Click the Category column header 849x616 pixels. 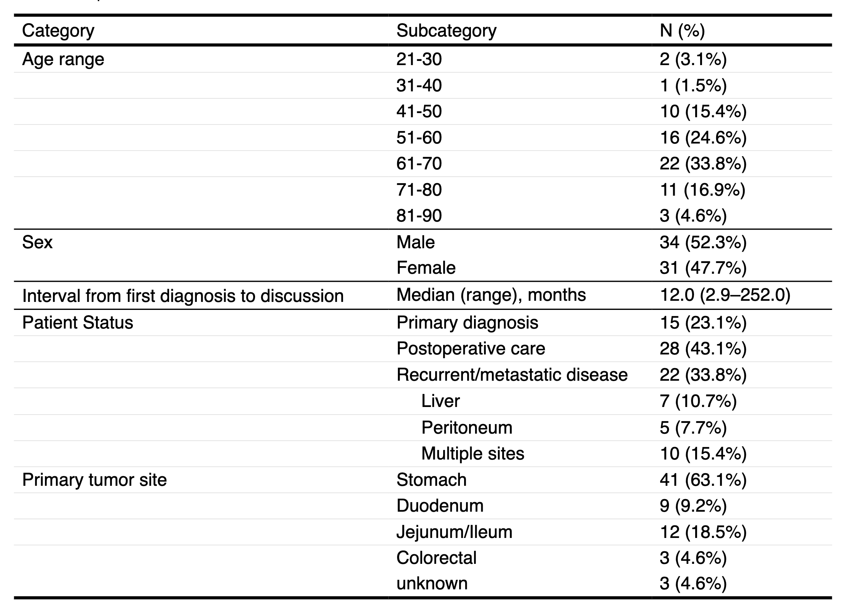[58, 30]
